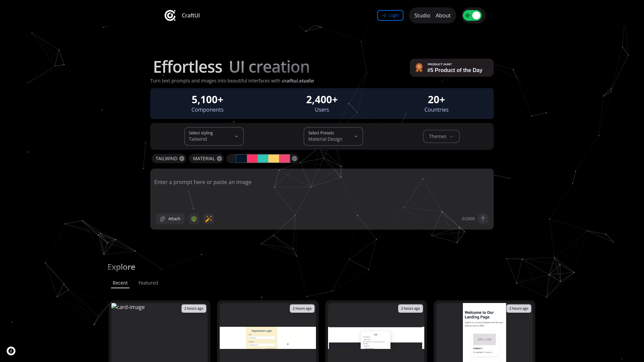Click the Login button
The width and height of the screenshot is (644, 362).
(390, 15)
